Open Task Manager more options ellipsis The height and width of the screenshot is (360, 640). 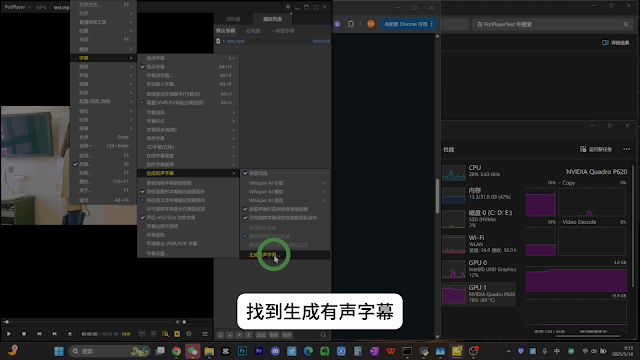(x=627, y=149)
